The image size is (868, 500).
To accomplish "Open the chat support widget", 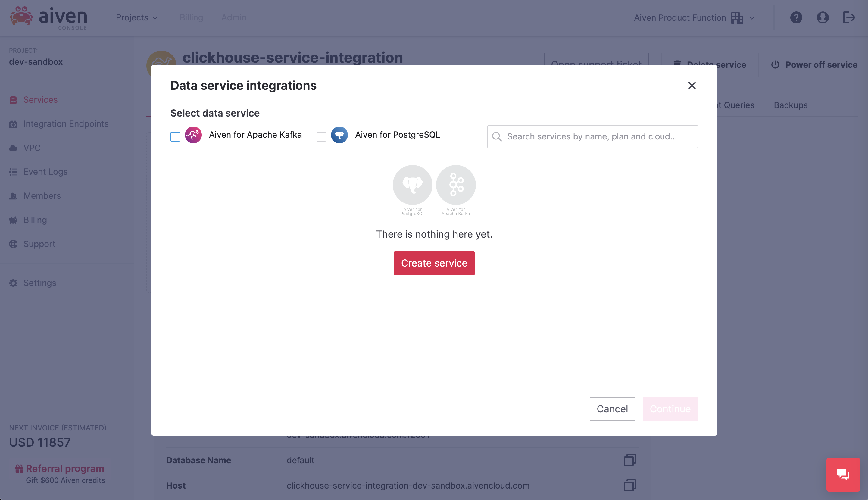I will click(x=843, y=475).
